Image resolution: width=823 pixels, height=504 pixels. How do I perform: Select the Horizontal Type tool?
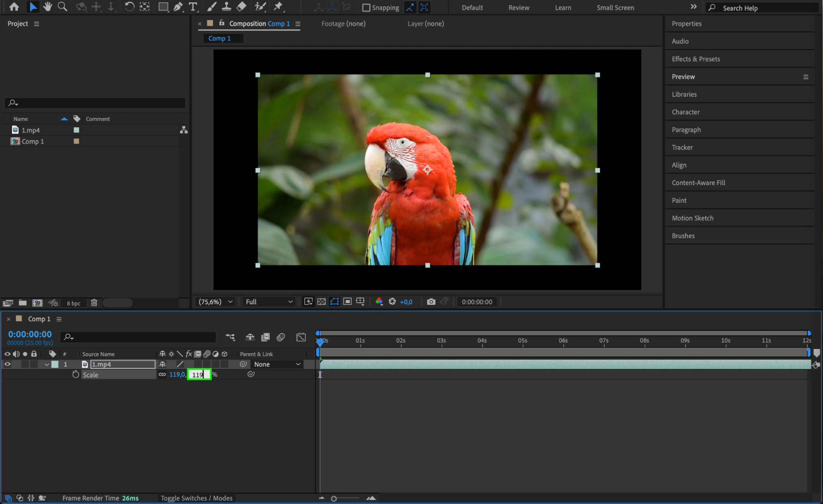pyautogui.click(x=193, y=7)
